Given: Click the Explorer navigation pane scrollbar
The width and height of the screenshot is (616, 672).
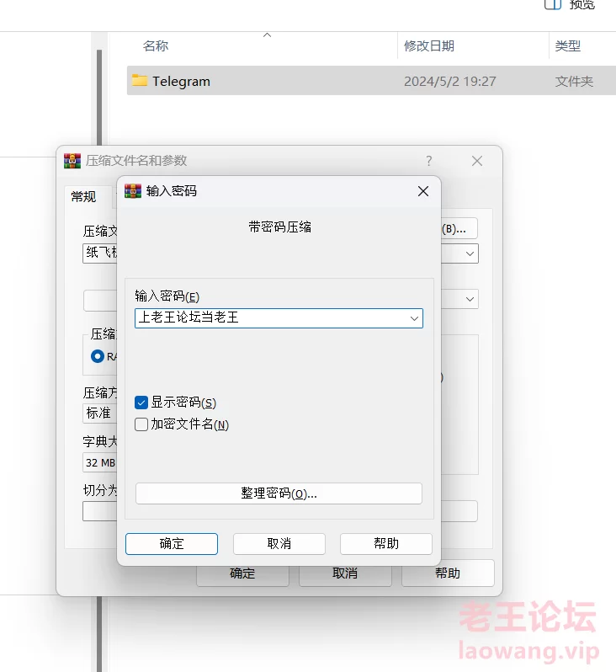Looking at the screenshot, I should [x=99, y=99].
